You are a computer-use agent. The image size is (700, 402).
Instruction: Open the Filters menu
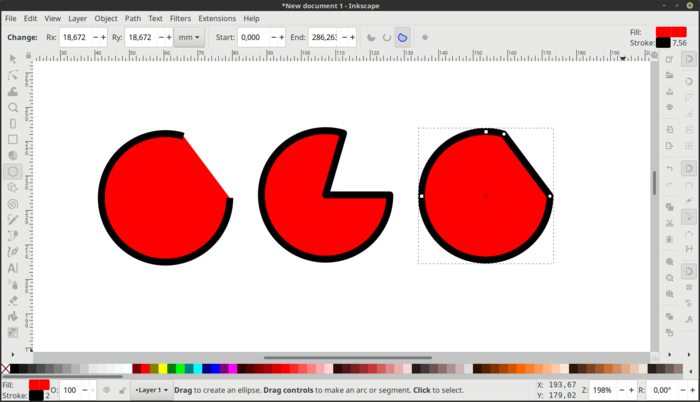tap(180, 18)
